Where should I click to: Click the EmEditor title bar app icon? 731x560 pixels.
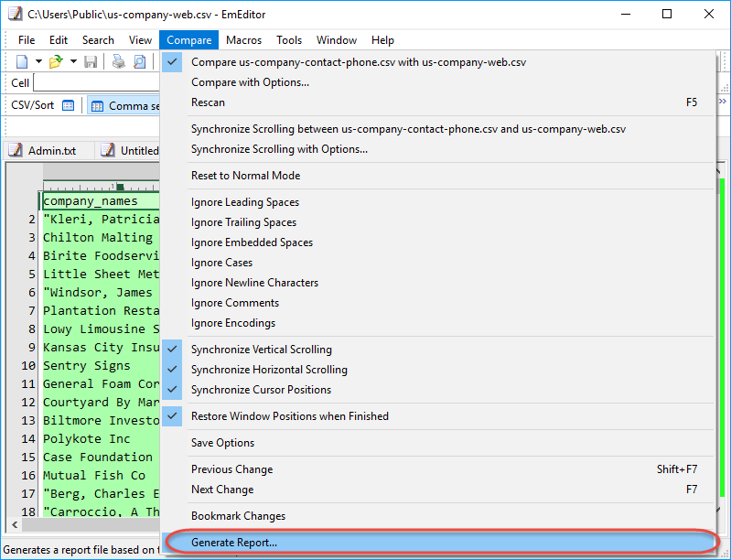[x=16, y=14]
